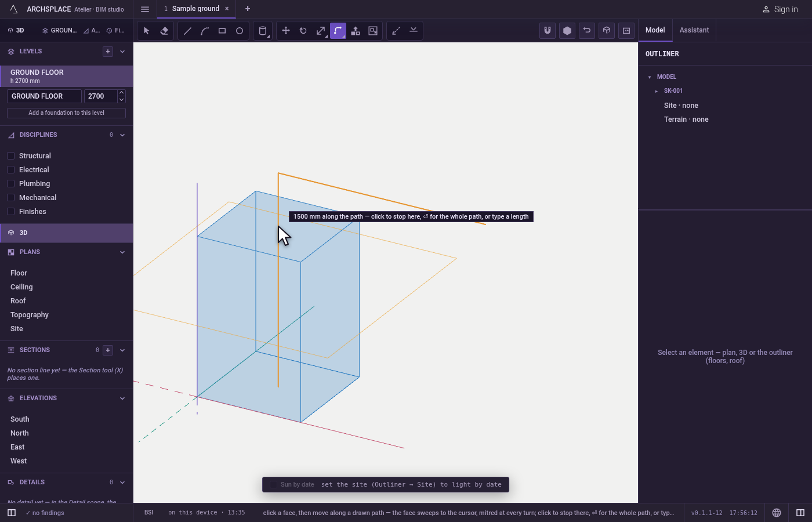Expand the SK-001 tree node
The width and height of the screenshot is (812, 522).
tap(657, 91)
